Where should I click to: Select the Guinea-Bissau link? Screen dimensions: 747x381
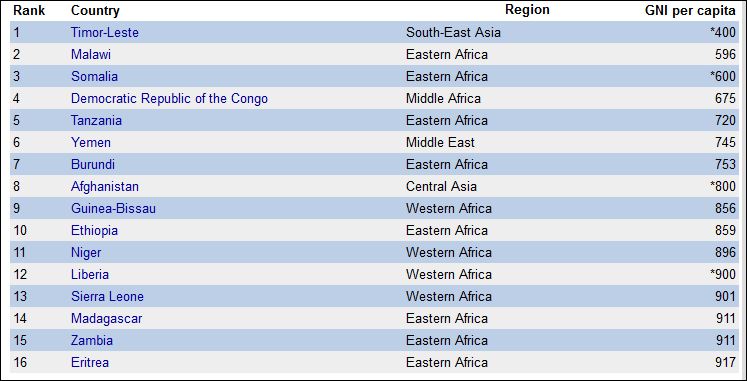[x=113, y=209]
